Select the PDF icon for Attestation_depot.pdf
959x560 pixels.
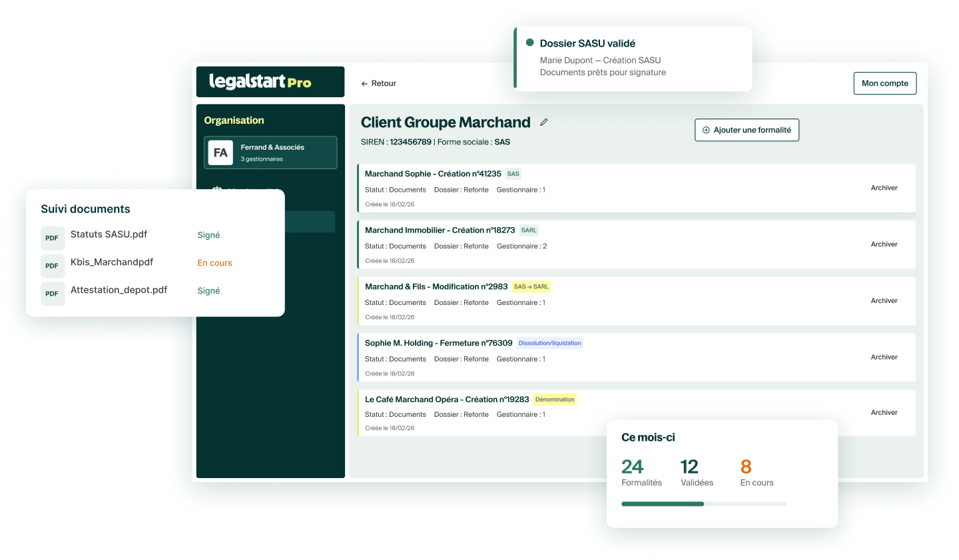tap(53, 294)
